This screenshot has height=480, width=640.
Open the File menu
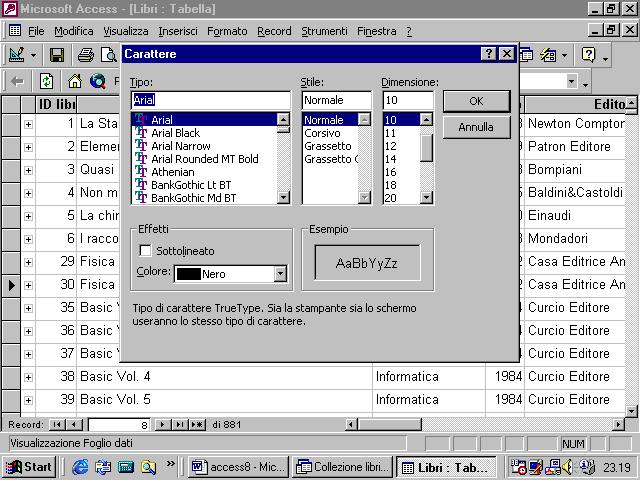(x=36, y=31)
